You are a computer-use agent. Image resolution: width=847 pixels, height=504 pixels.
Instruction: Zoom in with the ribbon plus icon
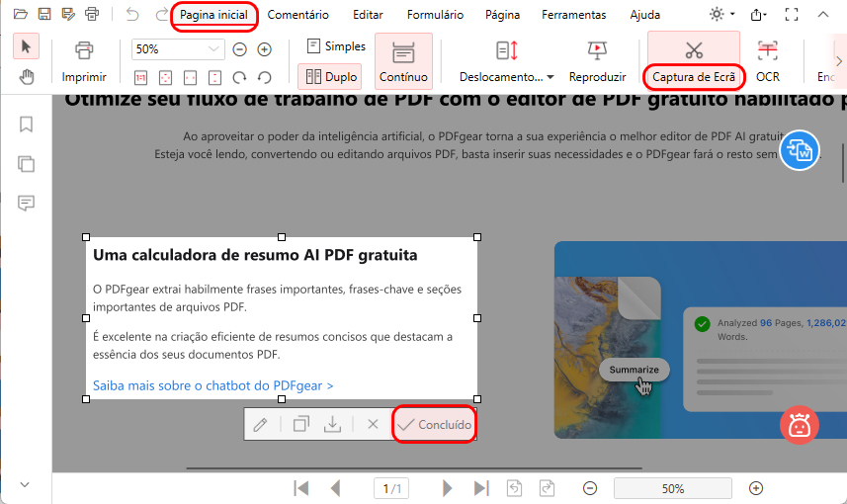[x=264, y=49]
